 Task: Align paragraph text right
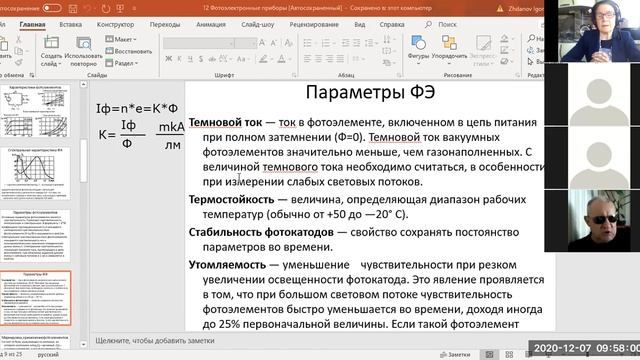(x=329, y=59)
